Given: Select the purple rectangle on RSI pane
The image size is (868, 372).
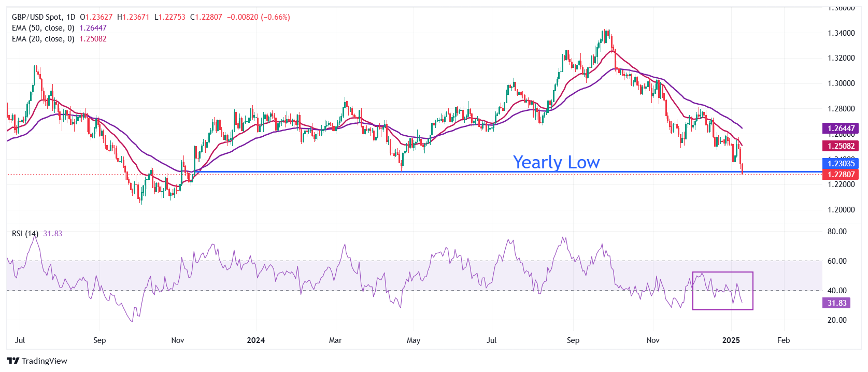Looking at the screenshot, I should point(722,291).
